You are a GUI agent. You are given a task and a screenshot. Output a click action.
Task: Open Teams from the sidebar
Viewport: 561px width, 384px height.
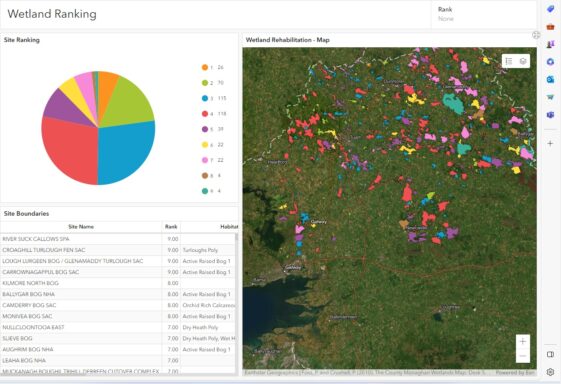click(550, 115)
